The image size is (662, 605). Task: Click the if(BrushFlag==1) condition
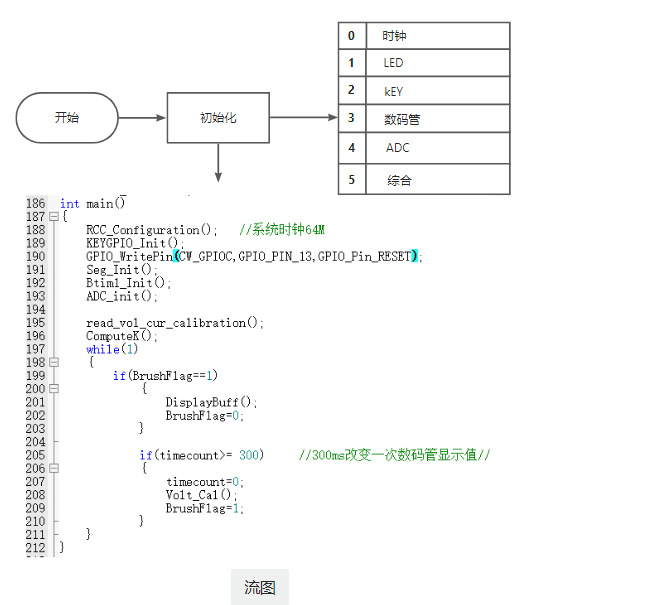click(x=165, y=375)
